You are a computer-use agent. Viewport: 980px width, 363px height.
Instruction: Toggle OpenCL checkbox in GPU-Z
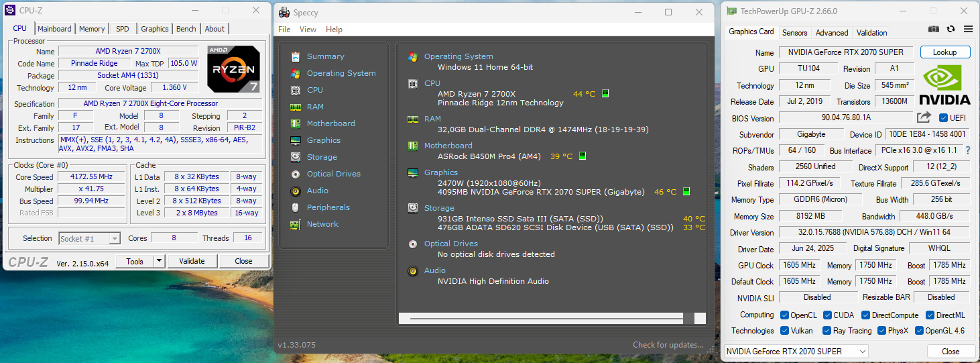pyautogui.click(x=784, y=315)
